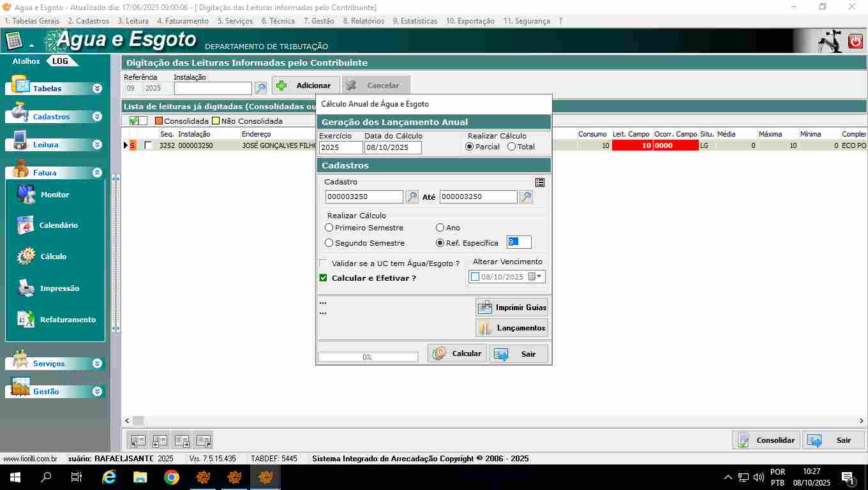Open the 8. Relatórios menu

pos(363,21)
